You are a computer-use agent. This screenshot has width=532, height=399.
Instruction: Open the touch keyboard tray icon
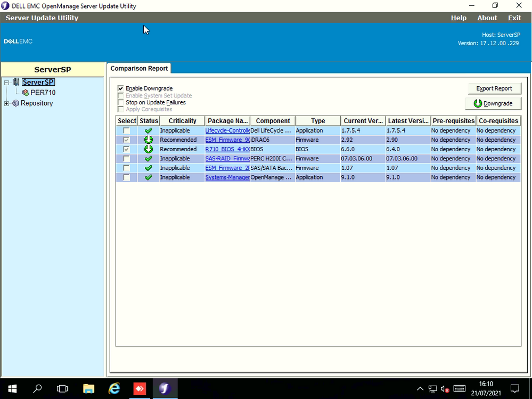tap(460, 389)
